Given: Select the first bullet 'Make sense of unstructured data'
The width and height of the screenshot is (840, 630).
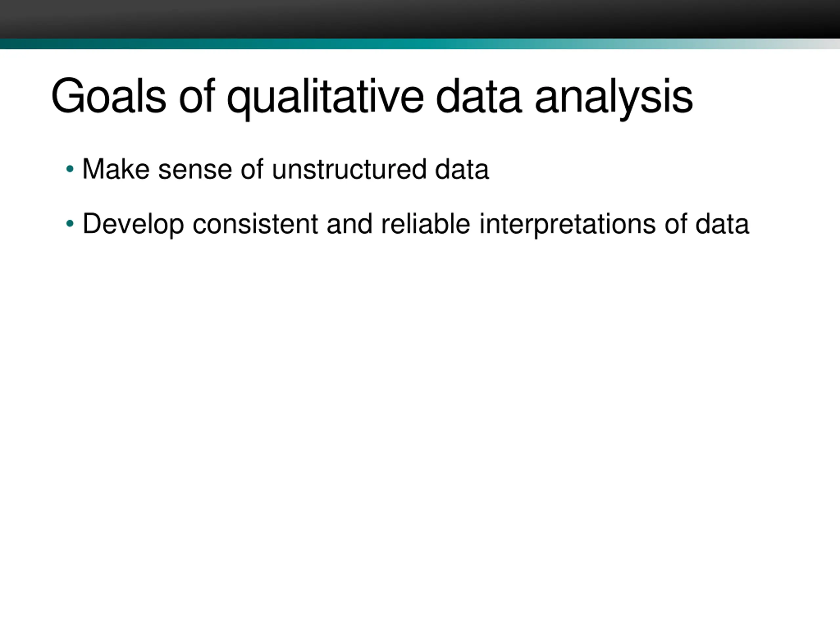Looking at the screenshot, I should 285,169.
